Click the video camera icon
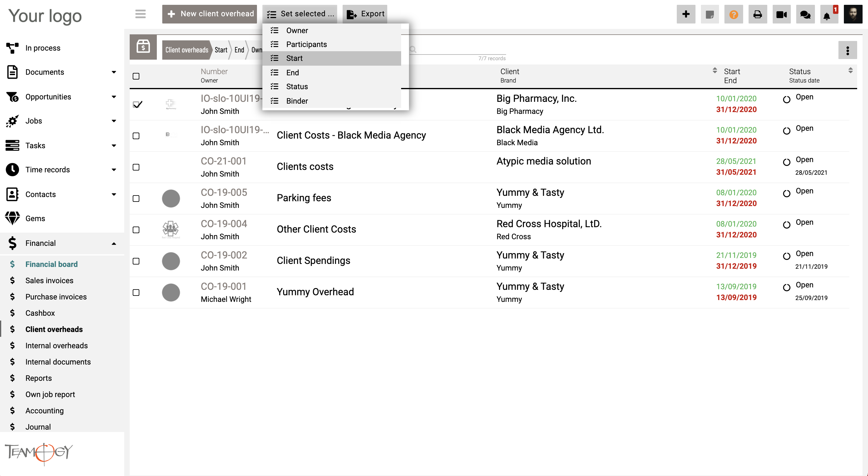The width and height of the screenshot is (868, 476). (781, 14)
